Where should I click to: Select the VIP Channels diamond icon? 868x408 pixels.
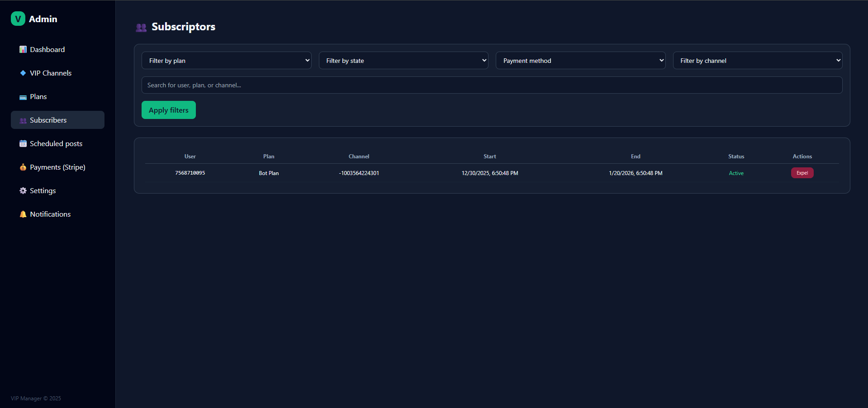23,73
